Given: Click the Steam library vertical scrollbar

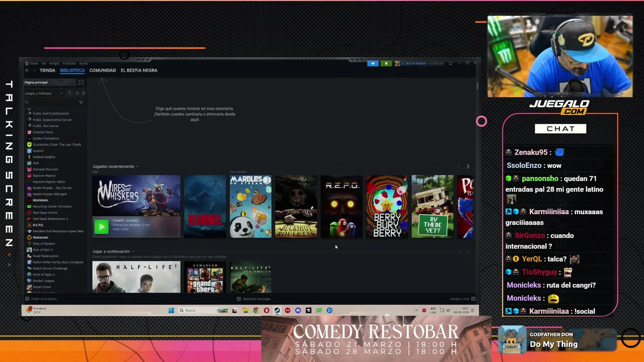Looking at the screenshot, I should 477,86.
